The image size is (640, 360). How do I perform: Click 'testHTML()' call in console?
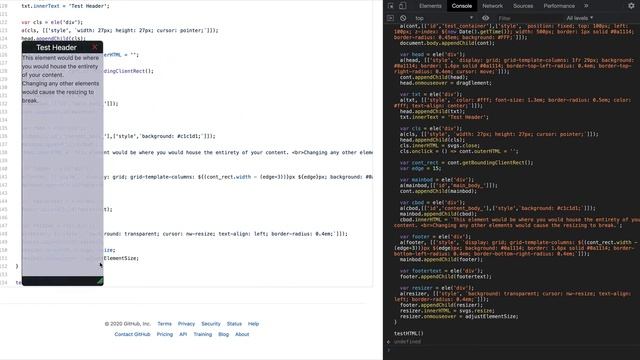tap(409, 333)
